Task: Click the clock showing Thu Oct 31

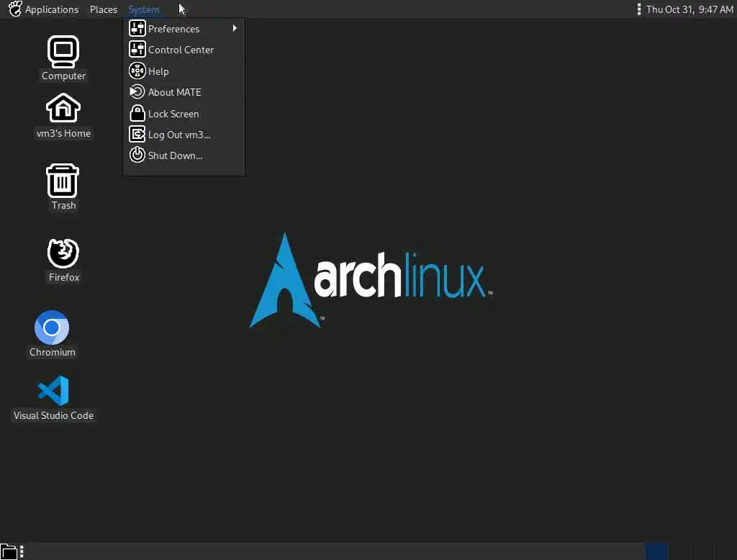Action: tap(689, 9)
